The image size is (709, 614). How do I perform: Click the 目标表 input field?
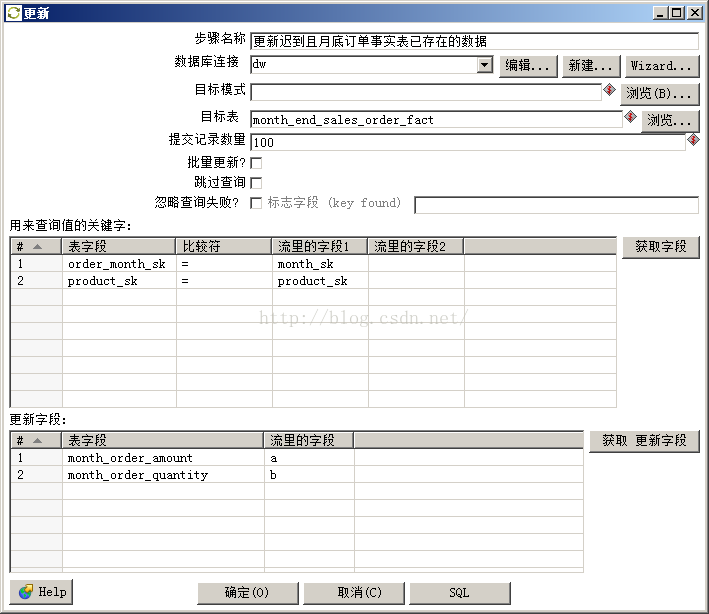coord(436,120)
